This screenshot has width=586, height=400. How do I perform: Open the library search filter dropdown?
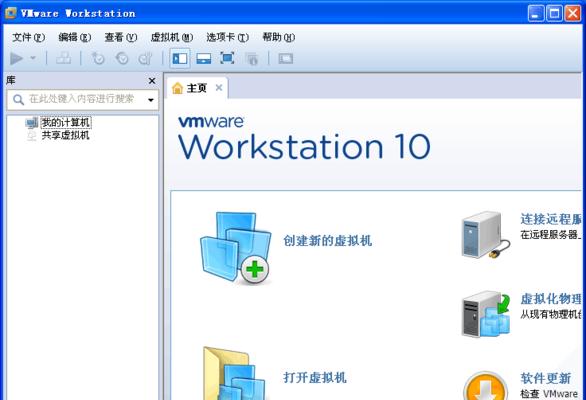click(x=151, y=100)
